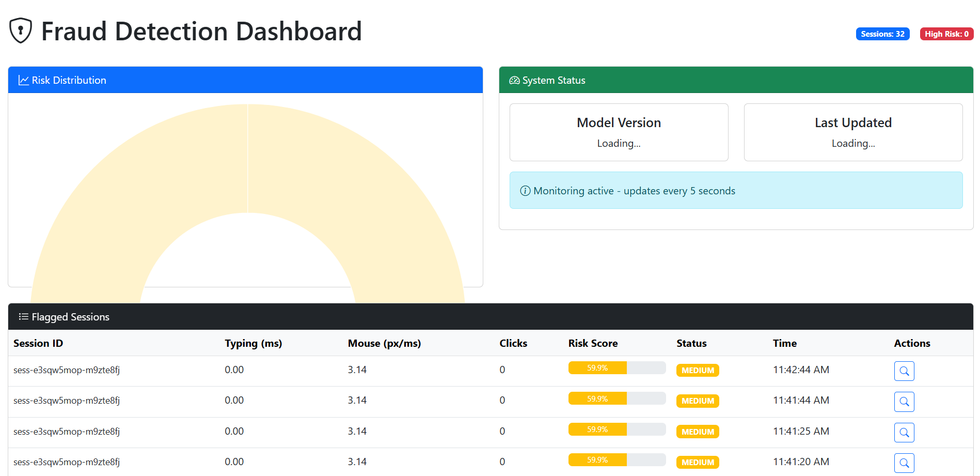Viewport: 980px width, 476px height.
Task: Click the typing value 0.00 at 11:42:44 AM
Action: pos(234,370)
